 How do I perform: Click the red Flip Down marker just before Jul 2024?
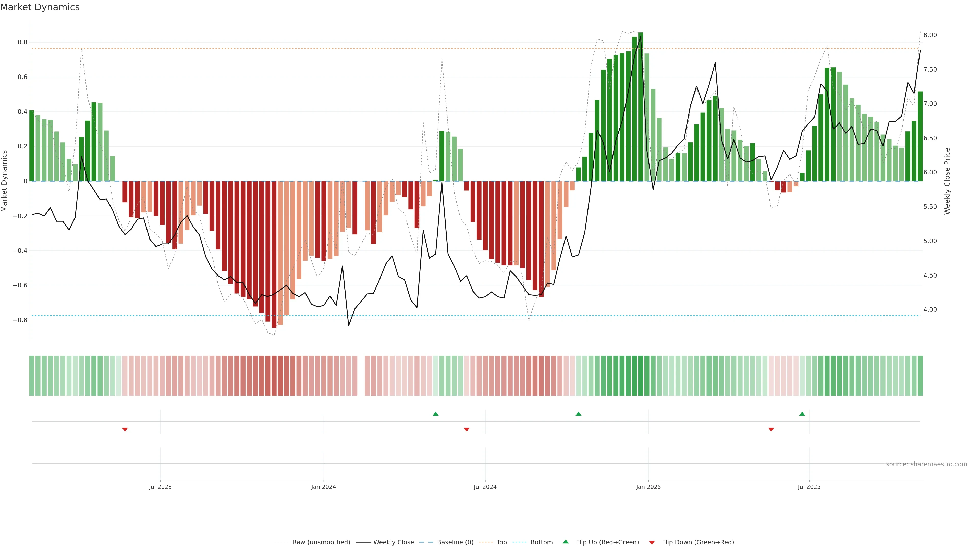[467, 429]
